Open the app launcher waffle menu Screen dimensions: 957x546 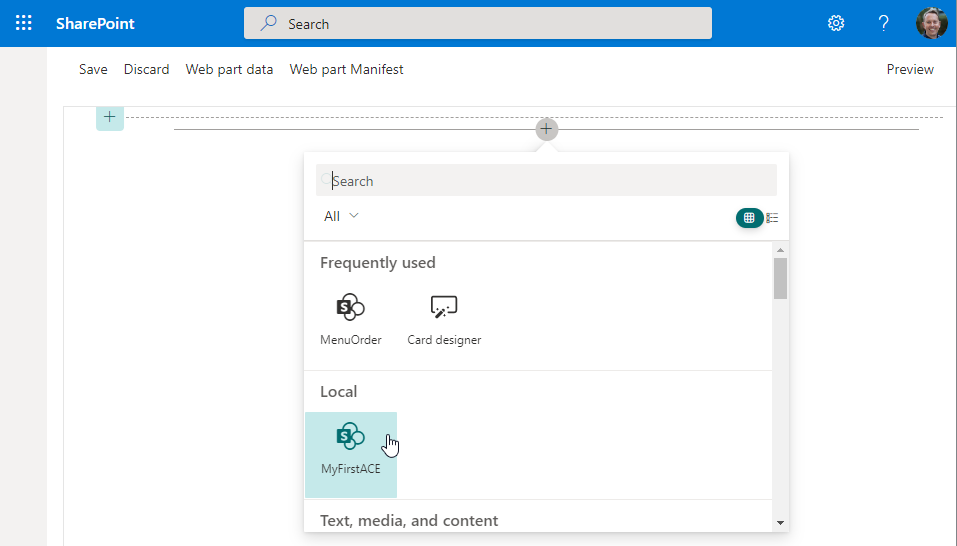tap(23, 23)
